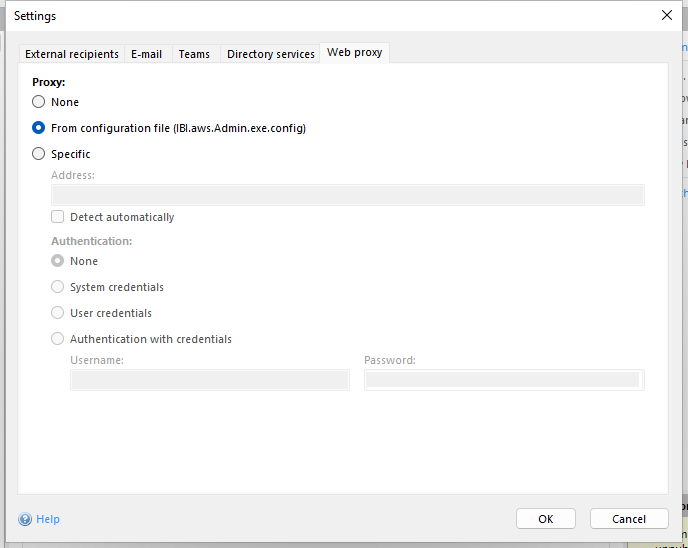Switch to the External recipients tab
688x548 pixels.
71,54
